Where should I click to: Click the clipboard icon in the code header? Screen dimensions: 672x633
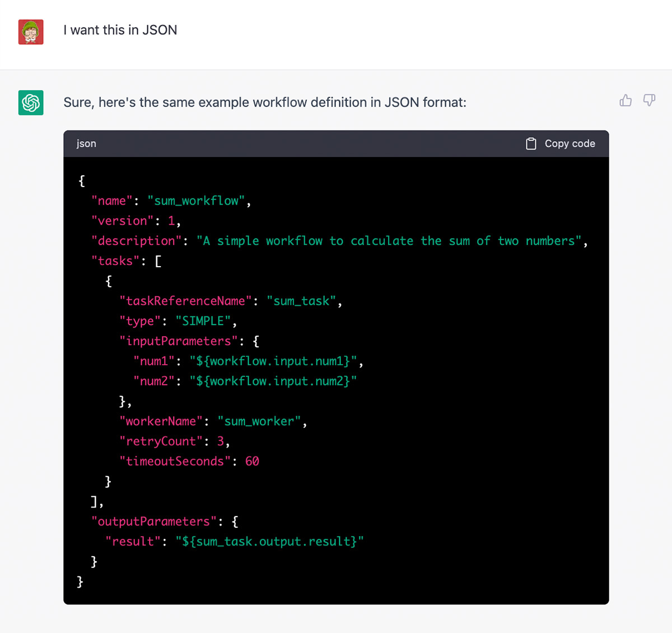530,143
